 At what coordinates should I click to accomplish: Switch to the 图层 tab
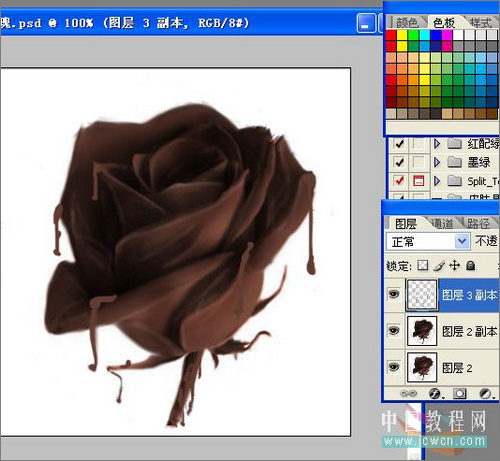[x=406, y=224]
